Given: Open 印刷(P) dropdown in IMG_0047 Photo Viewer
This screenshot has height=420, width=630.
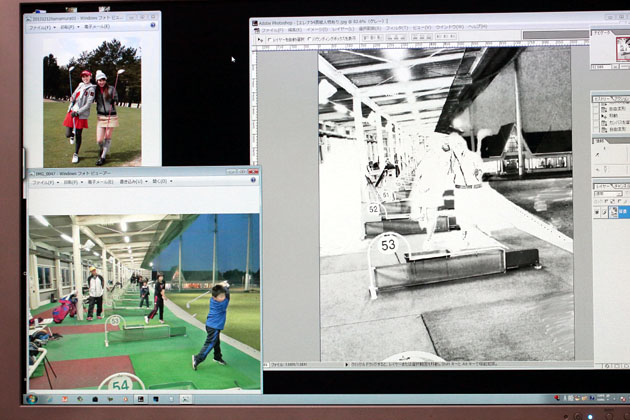Looking at the screenshot, I should pyautogui.click(x=72, y=182).
